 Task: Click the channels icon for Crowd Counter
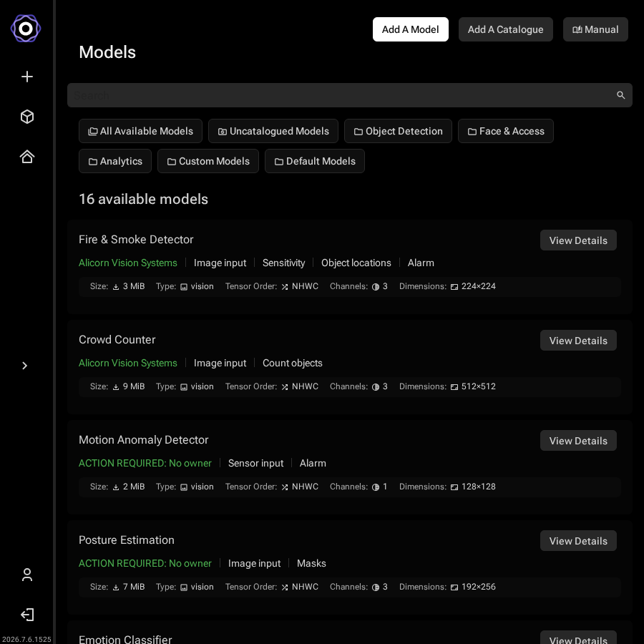[376, 387]
